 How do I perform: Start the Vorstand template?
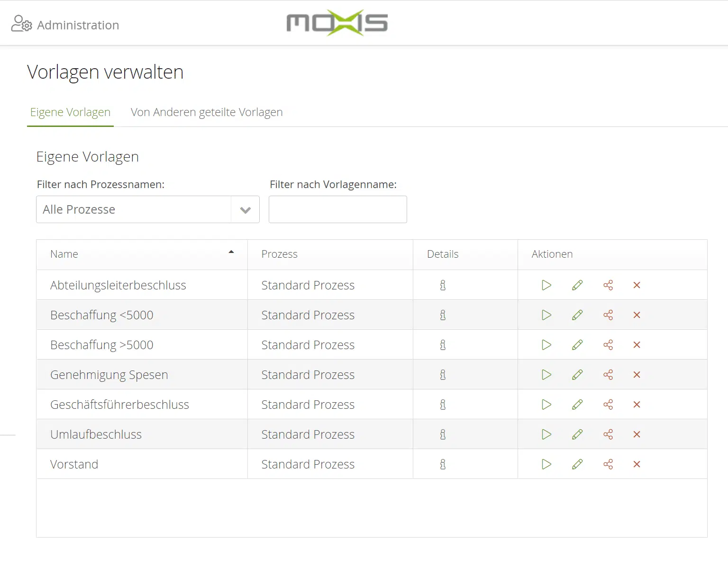(546, 464)
